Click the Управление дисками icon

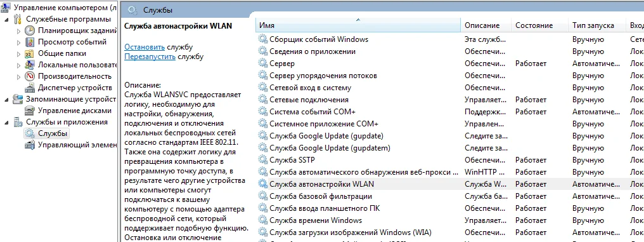[30, 111]
